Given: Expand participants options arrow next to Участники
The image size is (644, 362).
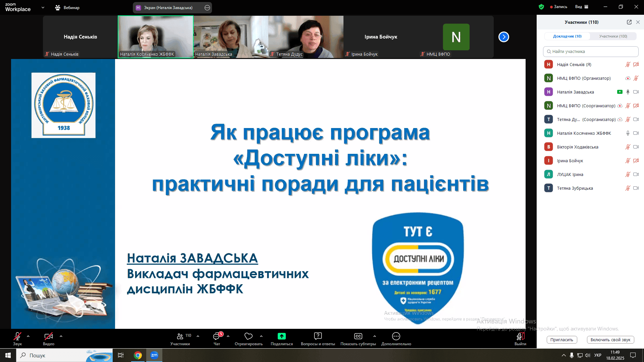Looking at the screenshot, I should pyautogui.click(x=198, y=336).
